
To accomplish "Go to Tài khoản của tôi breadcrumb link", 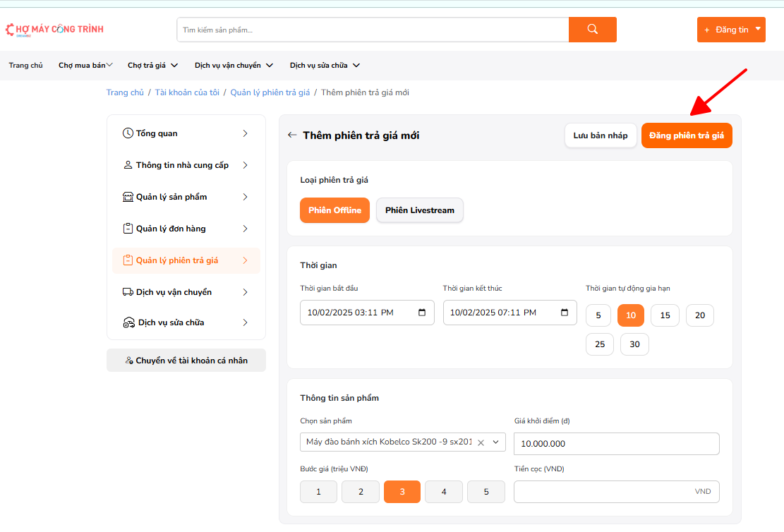I will [187, 92].
